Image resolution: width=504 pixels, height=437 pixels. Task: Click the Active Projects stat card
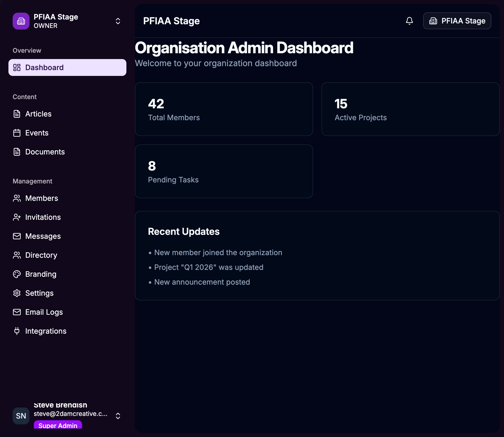pos(411,109)
